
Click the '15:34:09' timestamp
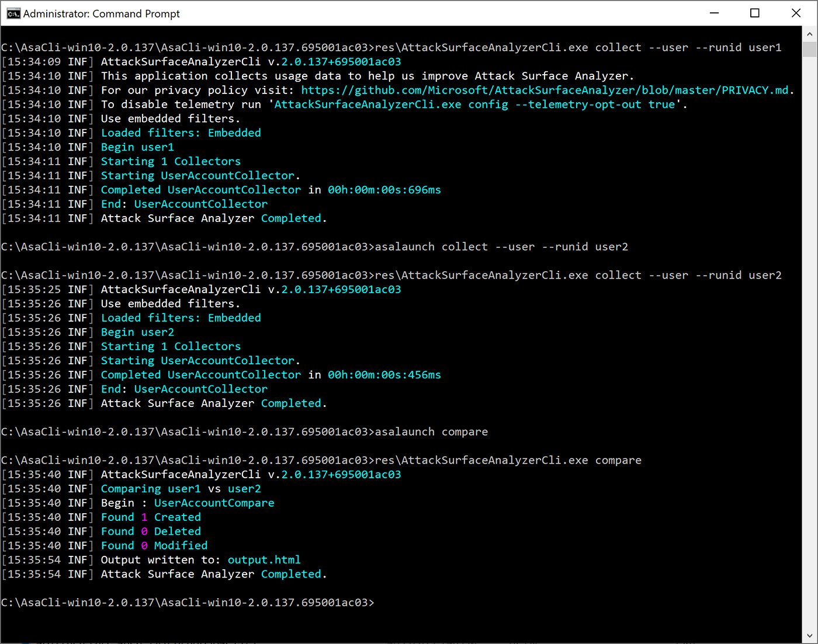point(34,62)
